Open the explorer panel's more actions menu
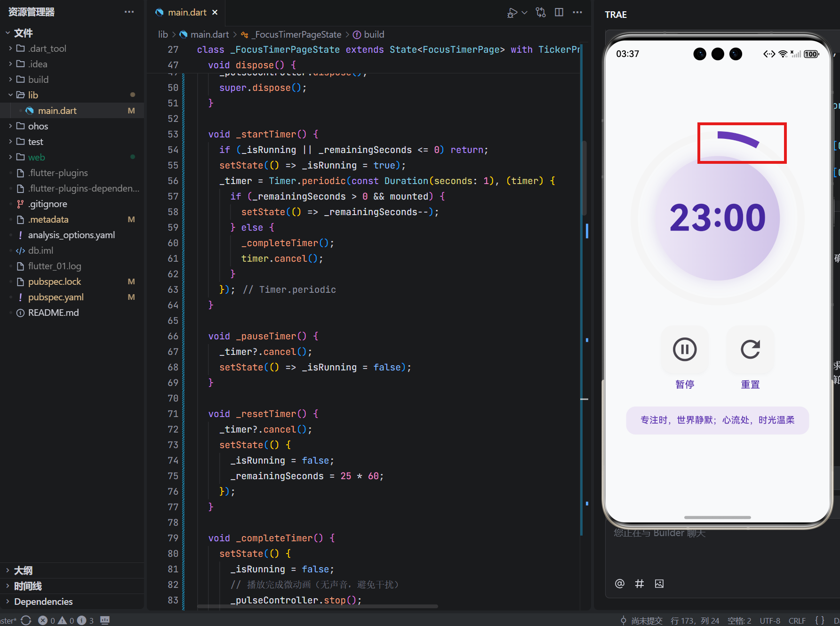 pos(129,12)
